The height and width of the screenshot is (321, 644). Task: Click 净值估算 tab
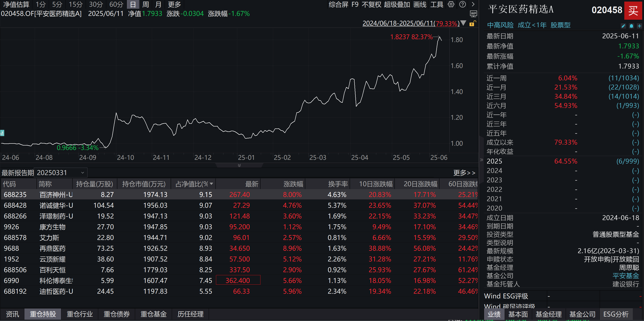pyautogui.click(x=16, y=4)
